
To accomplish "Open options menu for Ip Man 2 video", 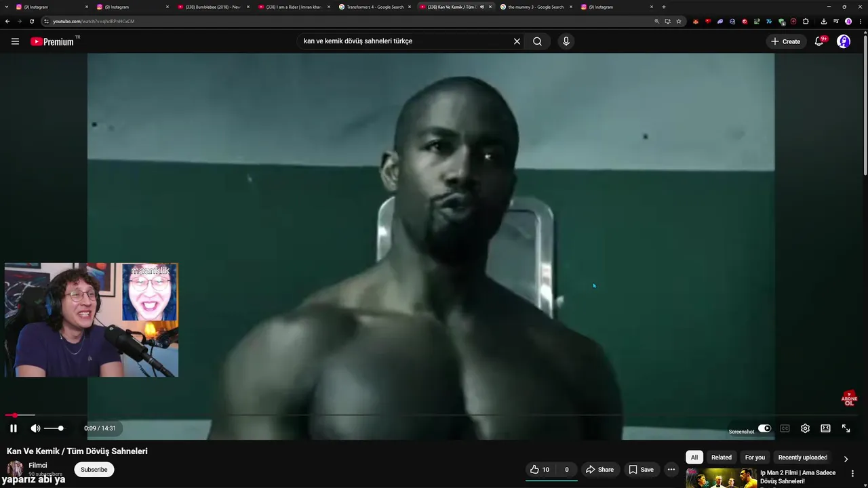I will [x=853, y=474].
